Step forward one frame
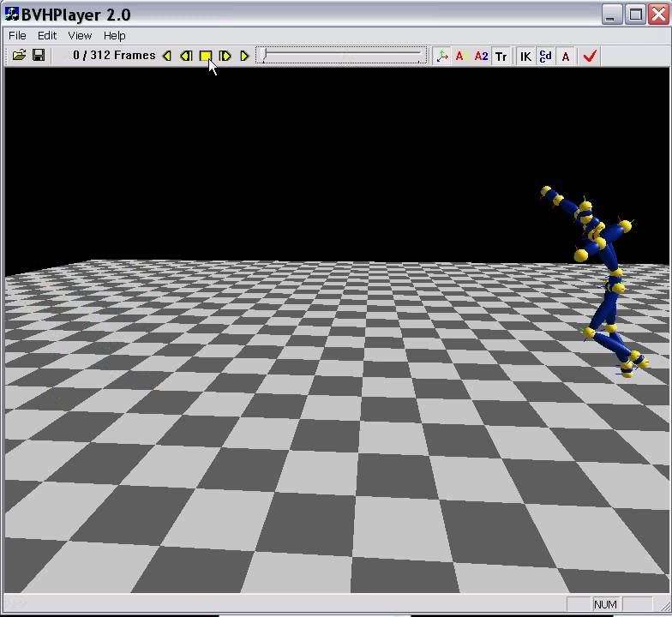 (x=225, y=57)
